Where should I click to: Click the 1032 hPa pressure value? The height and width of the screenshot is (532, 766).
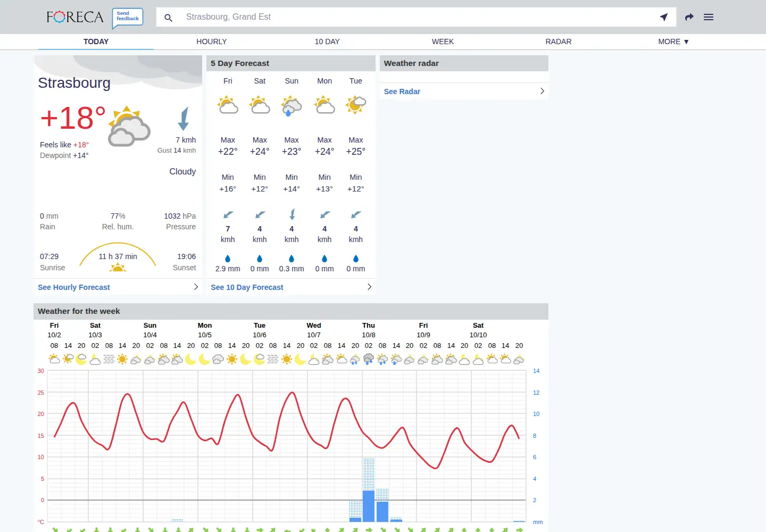(x=180, y=216)
